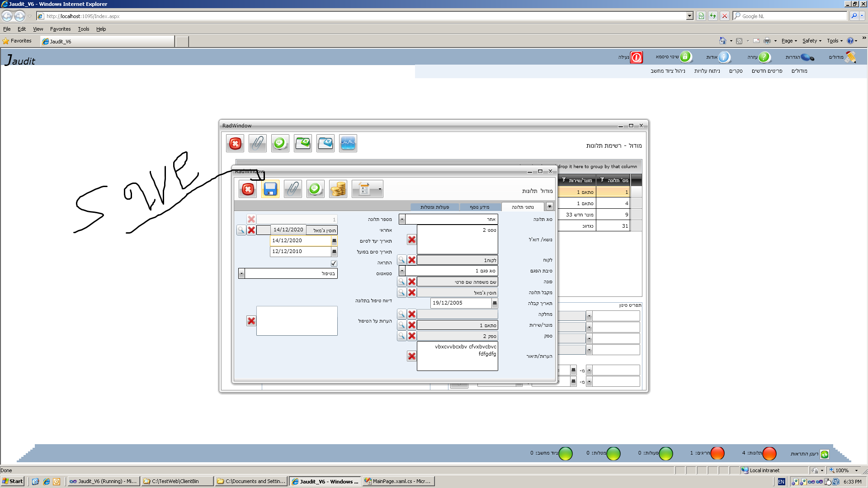Viewport: 868px width, 488px height.
Task: Open the סטטוס dropdown showing בטיפול
Action: tap(241, 273)
